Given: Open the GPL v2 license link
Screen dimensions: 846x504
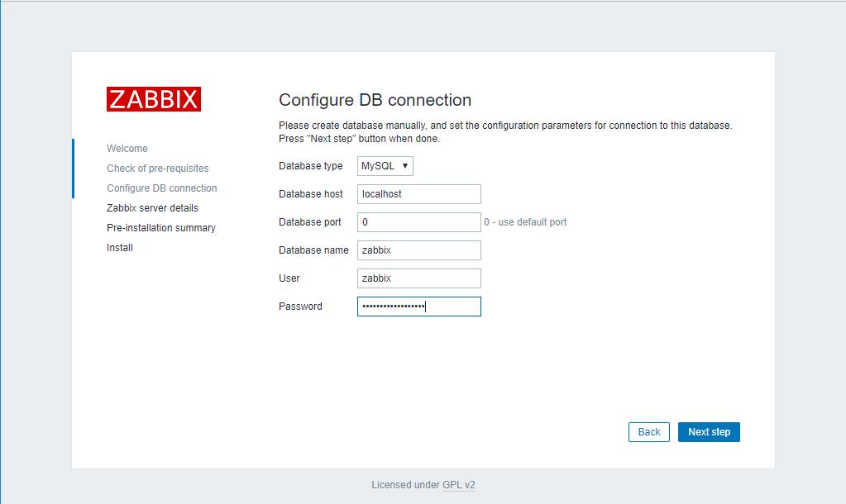Looking at the screenshot, I should click(x=459, y=485).
